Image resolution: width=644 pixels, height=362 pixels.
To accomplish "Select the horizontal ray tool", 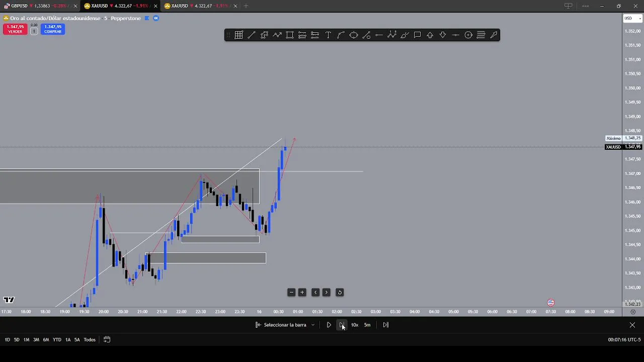I will 455,35.
